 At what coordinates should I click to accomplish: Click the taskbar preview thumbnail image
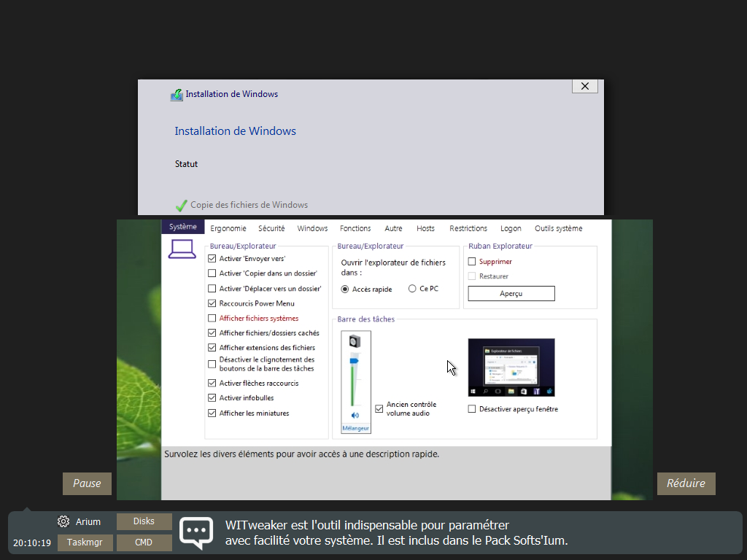pos(511,367)
